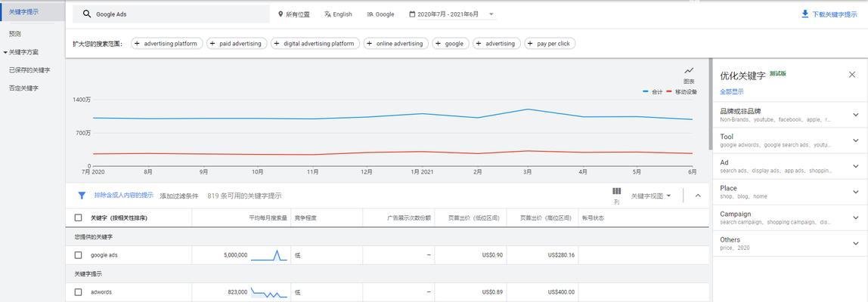Add advertising suggestion chip
Viewport: 868px width, 302px height.
tap(497, 44)
